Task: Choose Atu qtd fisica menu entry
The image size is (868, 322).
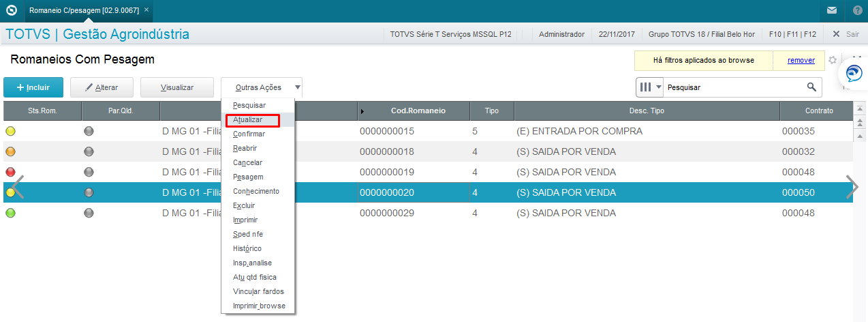Action: (x=255, y=277)
